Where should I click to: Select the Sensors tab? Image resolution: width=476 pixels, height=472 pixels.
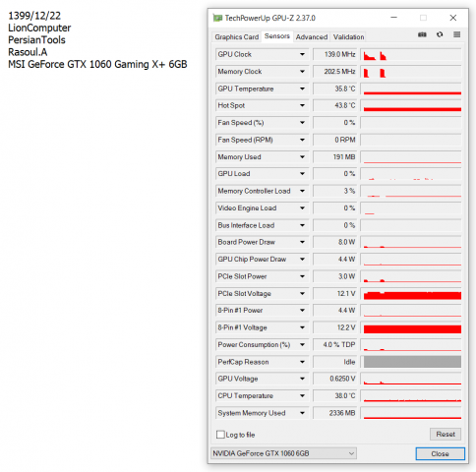(277, 36)
